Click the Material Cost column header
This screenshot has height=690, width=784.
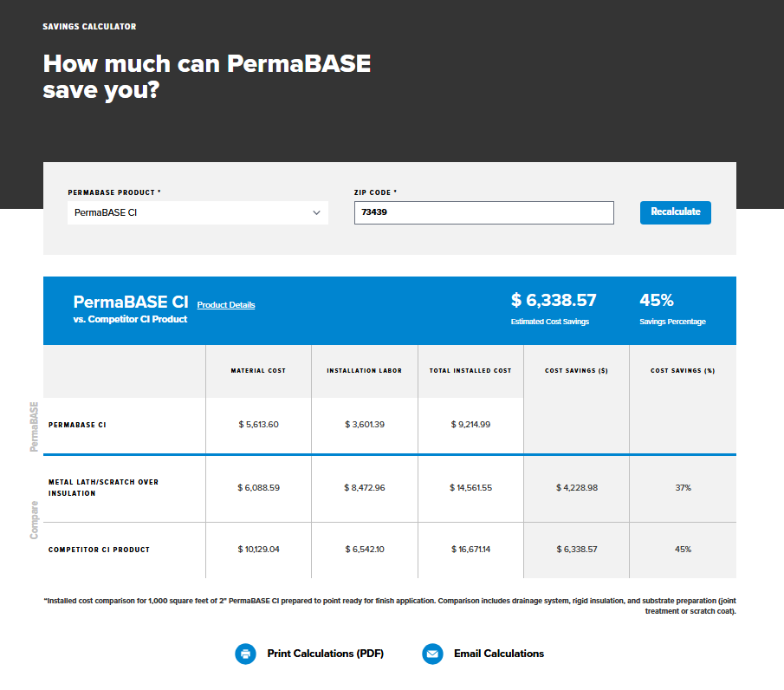pos(258,370)
